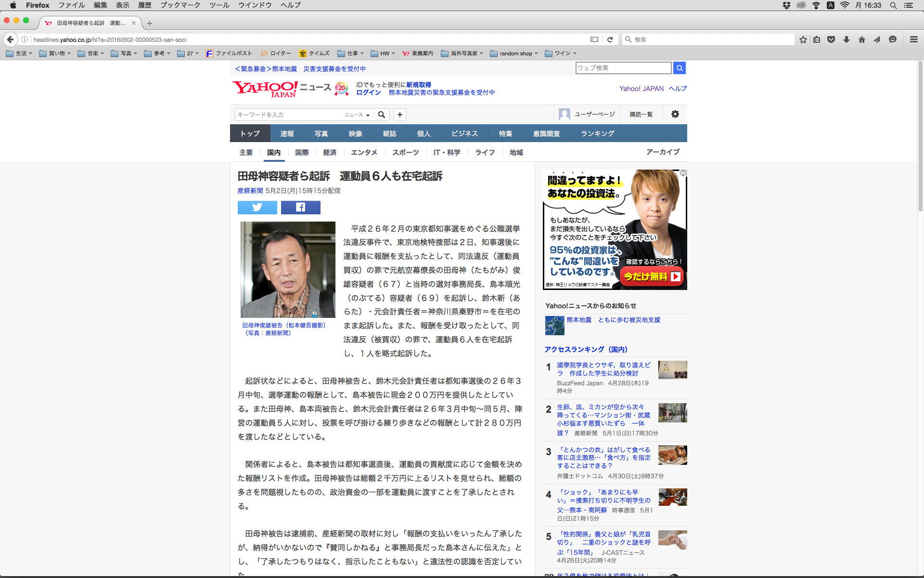Click blue web search magnifier button
The width and height of the screenshot is (924, 578).
click(679, 68)
